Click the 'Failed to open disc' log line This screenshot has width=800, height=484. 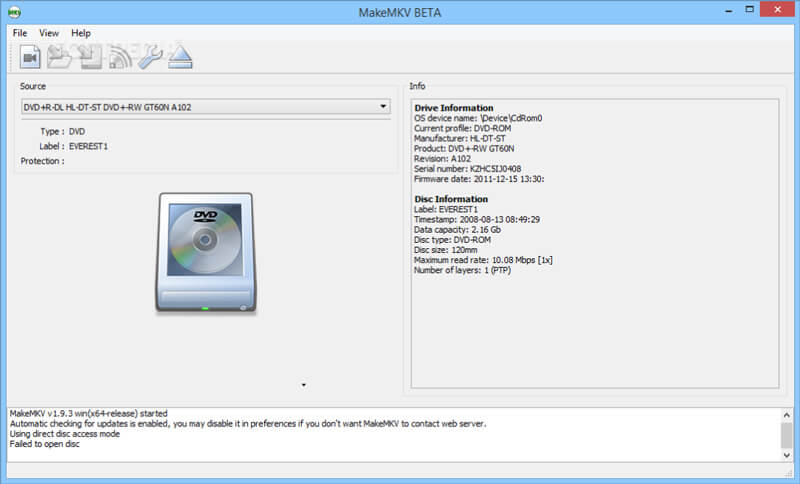[x=44, y=444]
